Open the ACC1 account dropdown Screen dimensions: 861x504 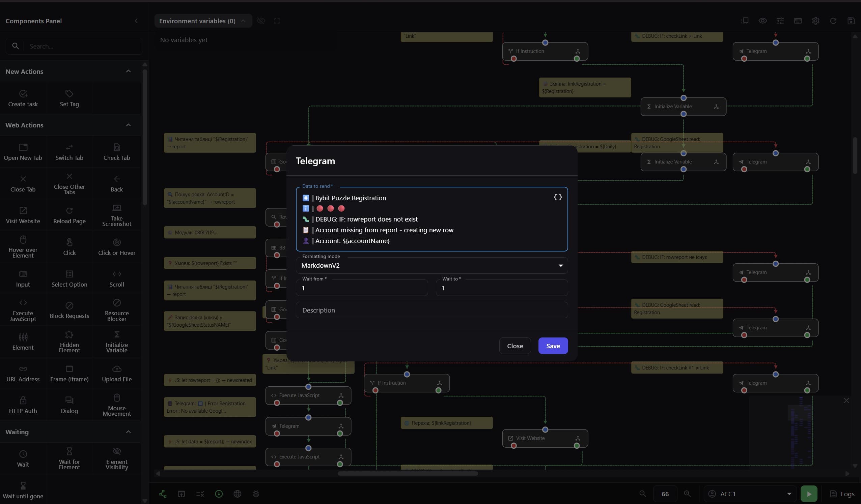[x=750, y=494]
